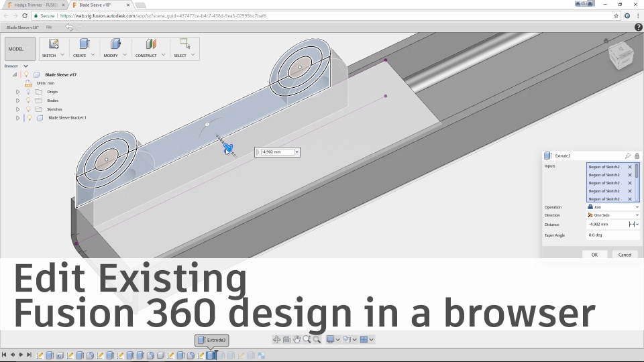Open the SELECT menu dropdown arrow

click(x=193, y=54)
